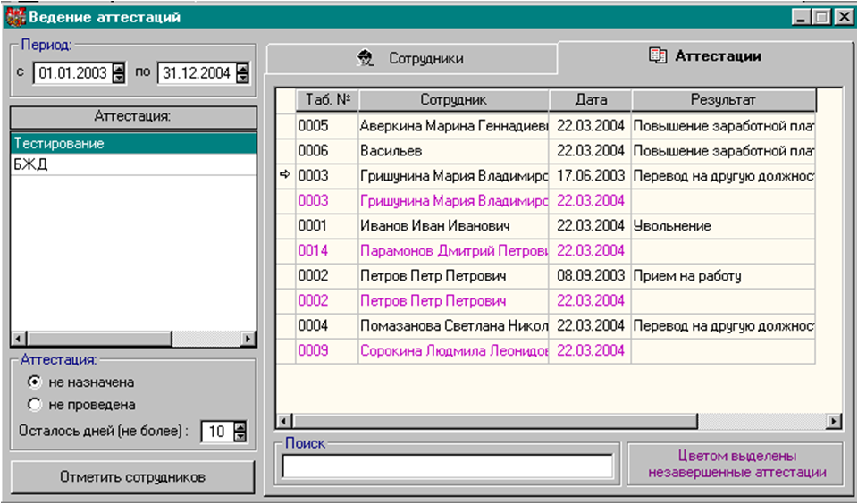The width and height of the screenshot is (858, 504).
Task: Click the 17.06.2003 date cell
Action: click(x=591, y=176)
